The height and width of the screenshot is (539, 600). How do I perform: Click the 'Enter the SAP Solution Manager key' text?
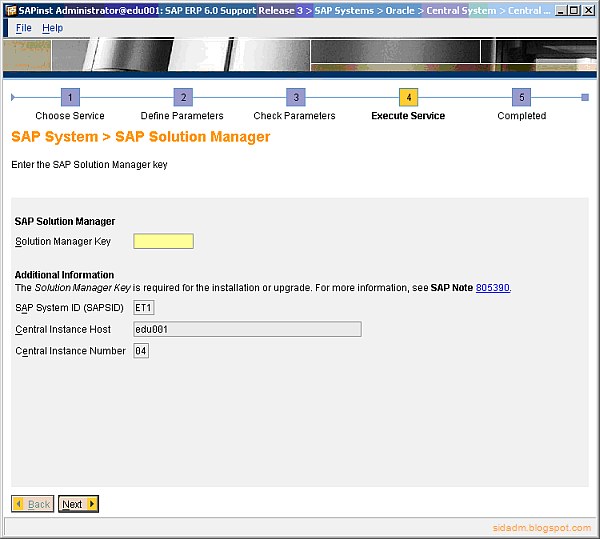tap(89, 165)
